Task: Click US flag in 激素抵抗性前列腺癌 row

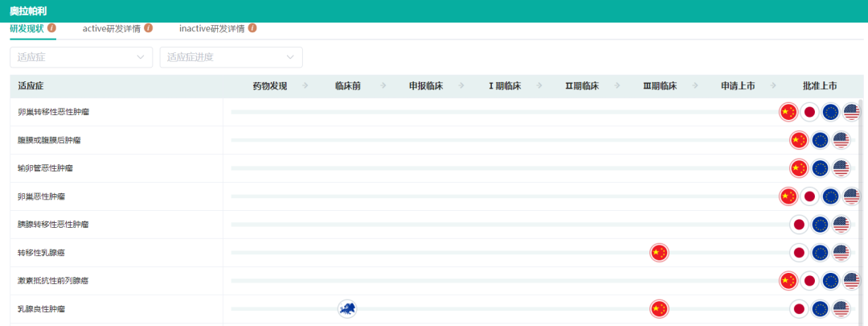Action: click(851, 281)
